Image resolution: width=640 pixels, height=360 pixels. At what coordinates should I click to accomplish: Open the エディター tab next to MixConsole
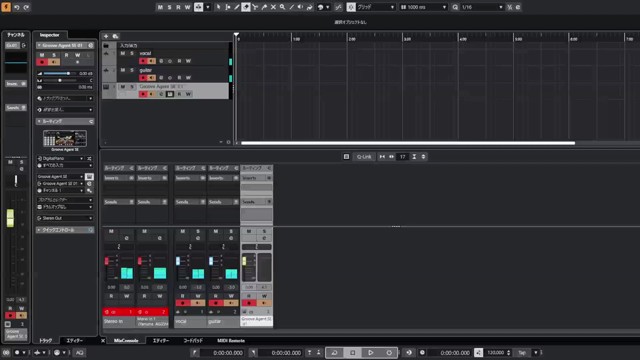click(x=161, y=340)
